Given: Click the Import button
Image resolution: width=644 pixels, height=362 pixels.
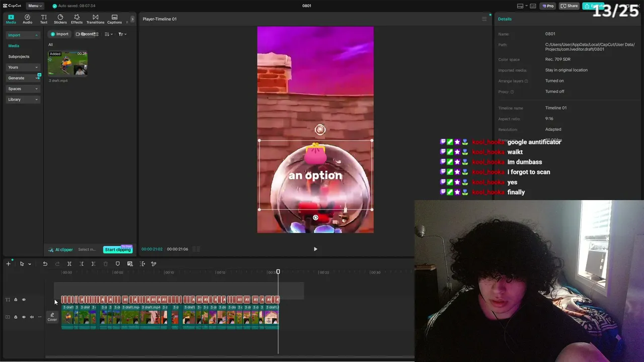Looking at the screenshot, I should [x=59, y=34].
